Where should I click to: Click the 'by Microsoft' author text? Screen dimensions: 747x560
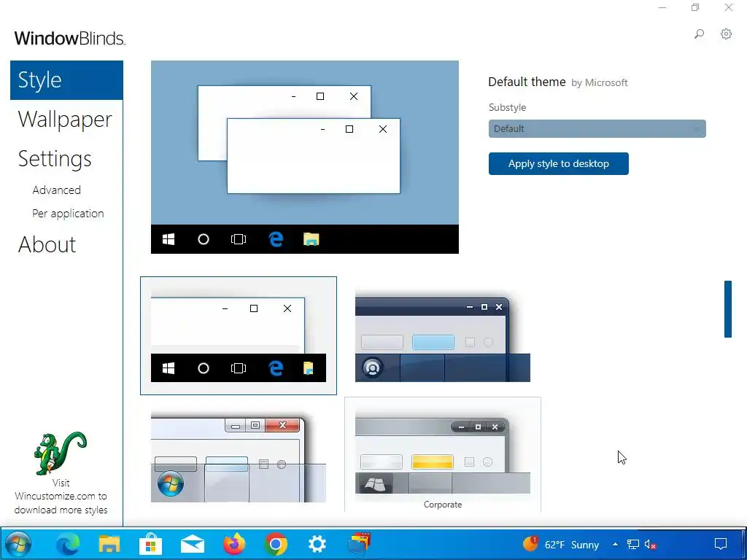pos(600,83)
